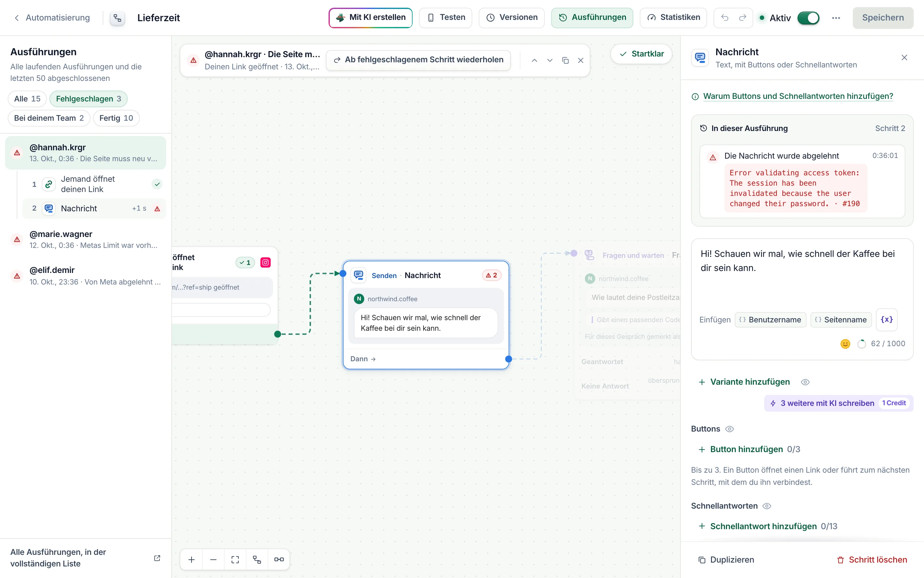Click the Instagram icon on trigger node
Viewport: 924px width, 578px height.
click(x=265, y=263)
